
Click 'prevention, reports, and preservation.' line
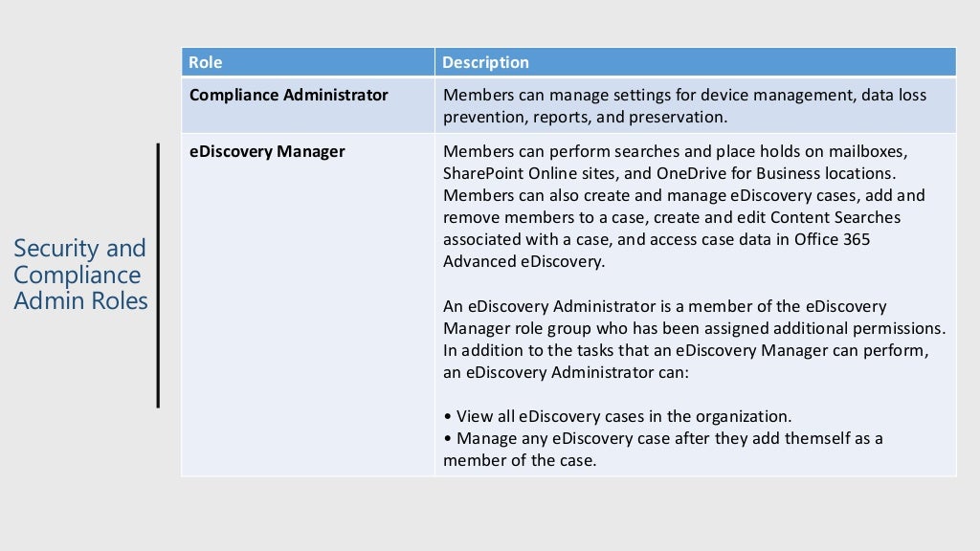(585, 117)
